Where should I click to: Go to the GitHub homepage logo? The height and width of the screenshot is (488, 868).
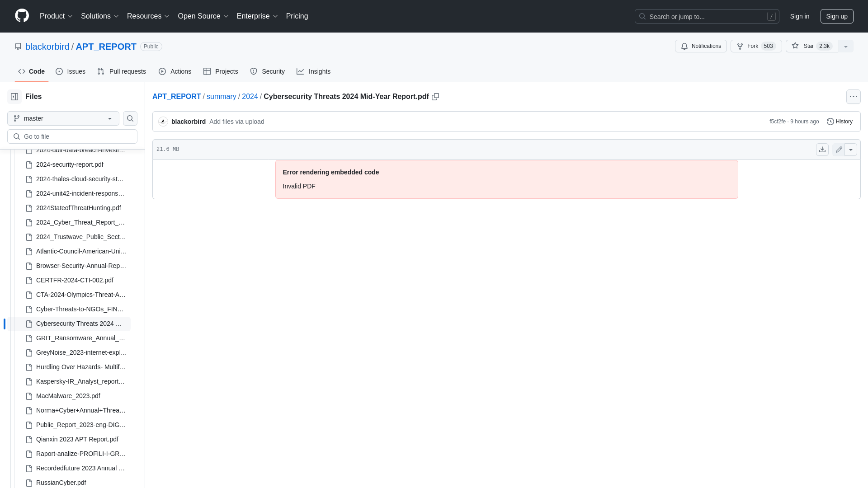[x=22, y=16]
